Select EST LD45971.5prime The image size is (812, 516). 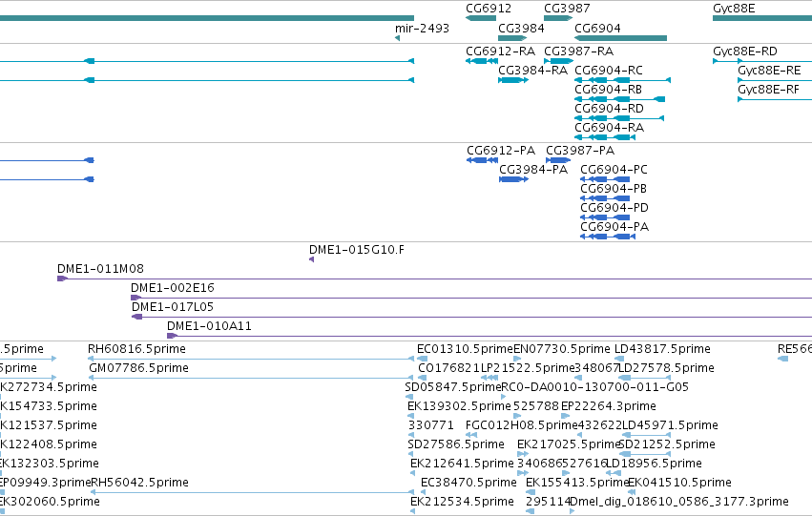coord(646,435)
